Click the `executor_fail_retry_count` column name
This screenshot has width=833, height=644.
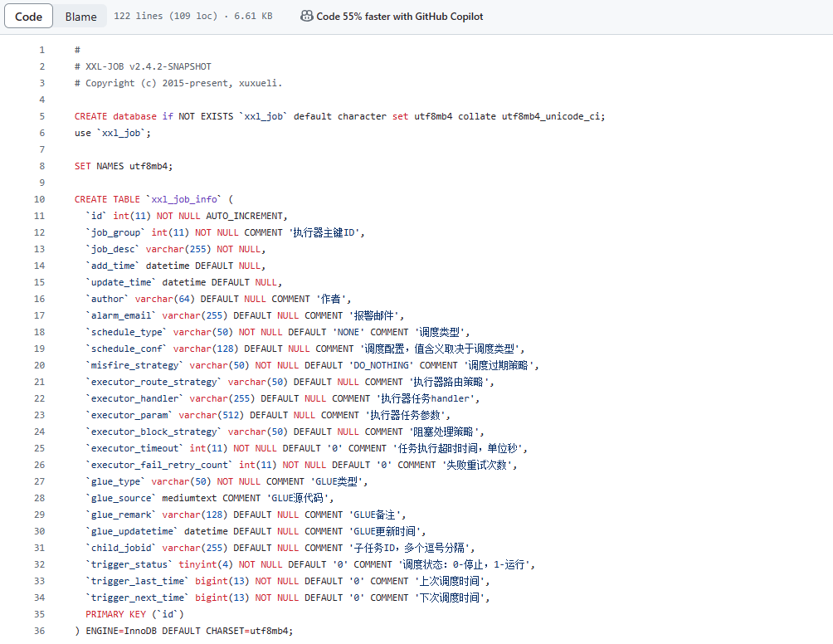point(159,465)
